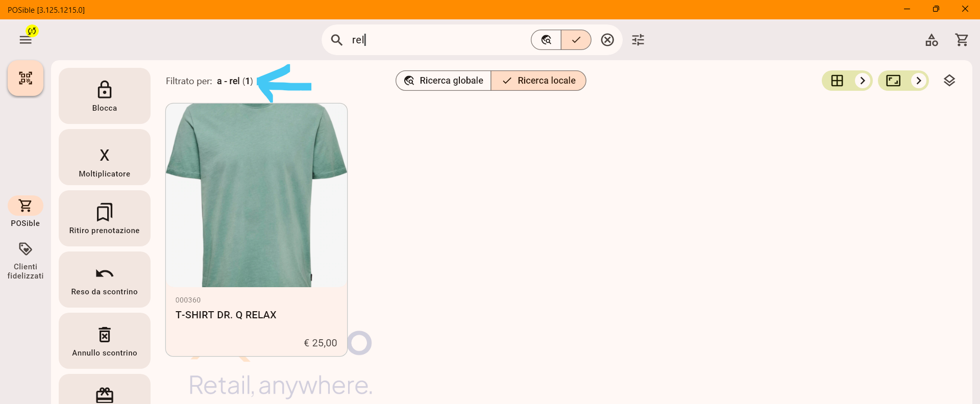Clear the search field with the X icon
The width and height of the screenshot is (980, 404).
coord(607,40)
